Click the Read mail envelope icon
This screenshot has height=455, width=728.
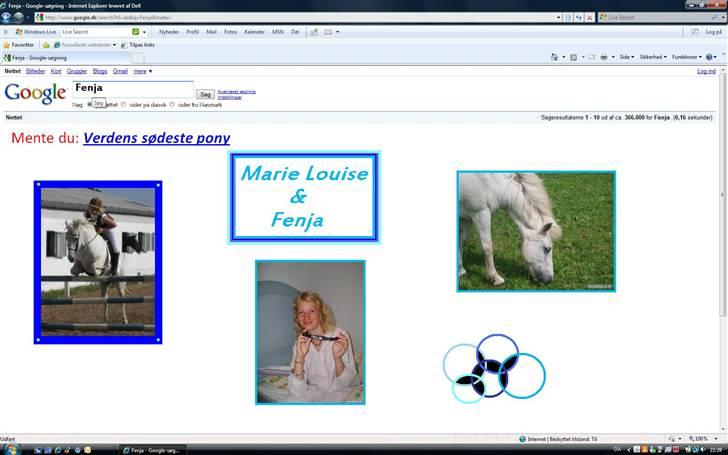tap(592, 57)
